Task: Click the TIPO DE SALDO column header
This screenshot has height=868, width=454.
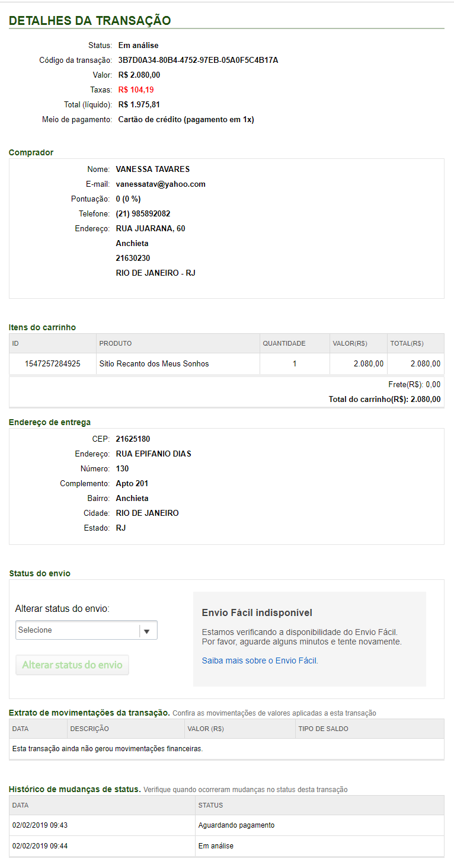Action: tap(323, 729)
